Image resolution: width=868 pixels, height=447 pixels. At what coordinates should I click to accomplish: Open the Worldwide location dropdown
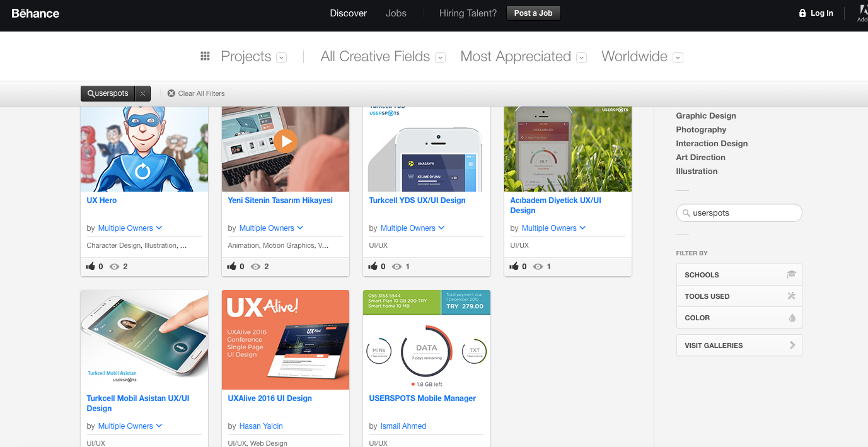pyautogui.click(x=678, y=57)
